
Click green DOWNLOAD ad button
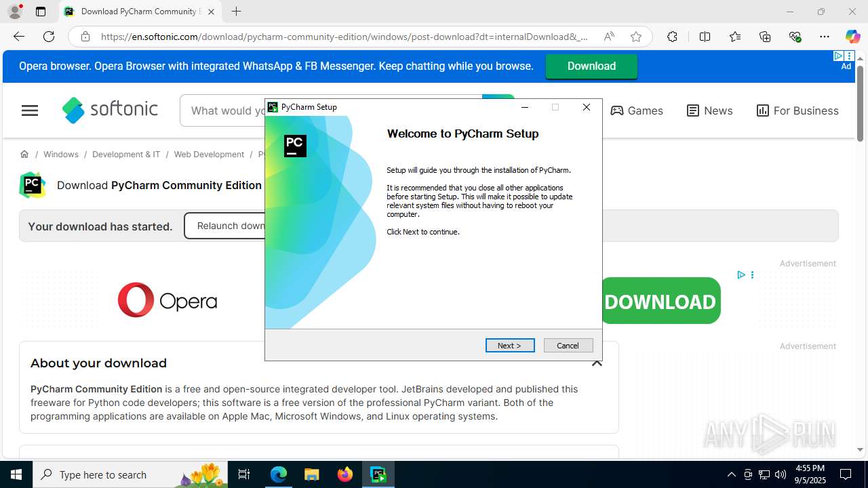(660, 301)
